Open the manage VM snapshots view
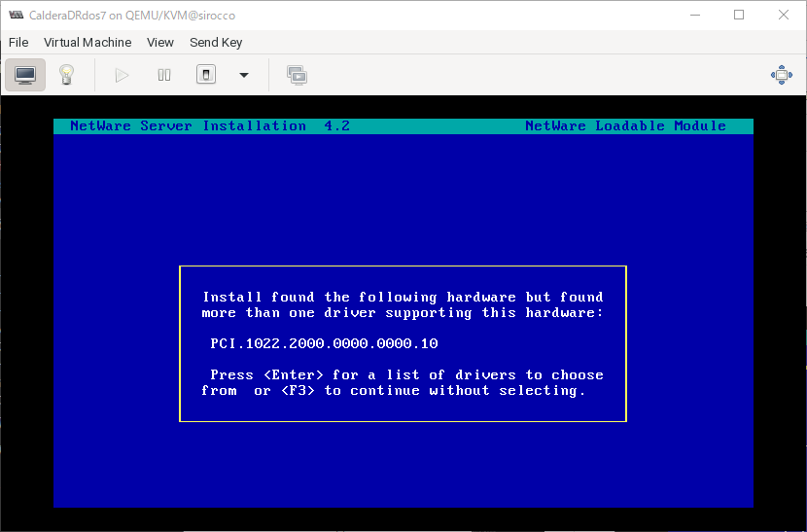 click(x=297, y=75)
